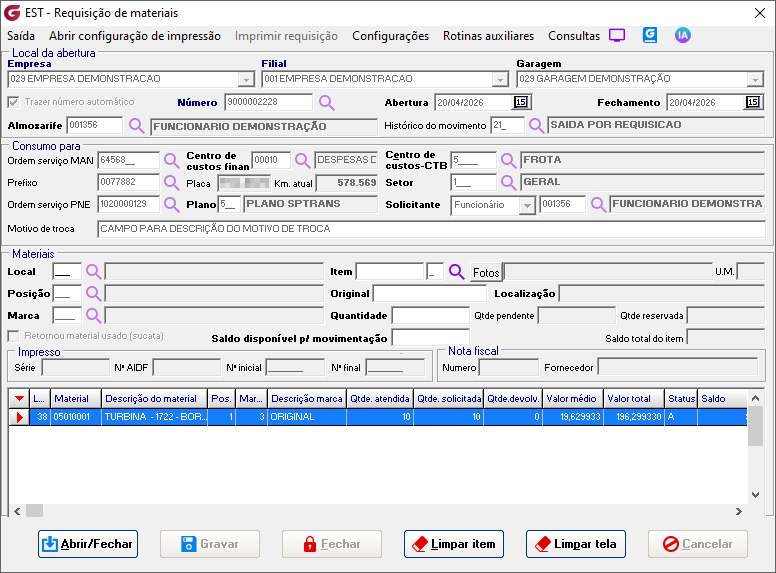
Task: Toggle Retornou material usado (sucata) checkbox
Action: pos(13,336)
